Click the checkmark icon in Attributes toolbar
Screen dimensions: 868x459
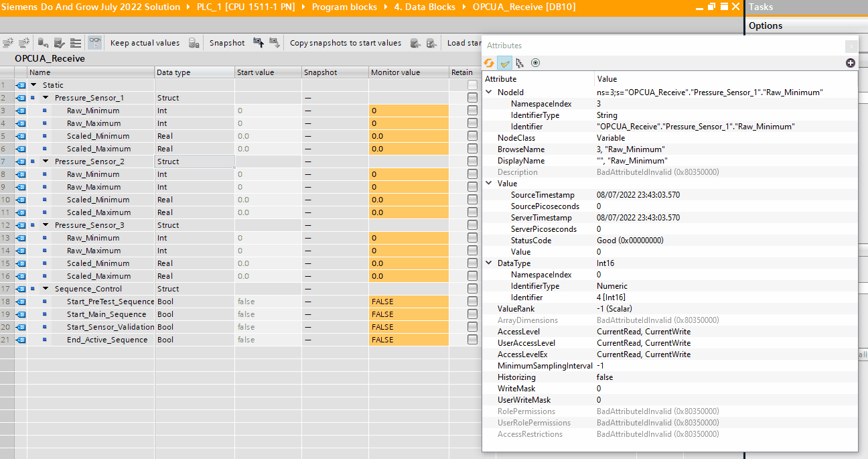coord(505,63)
